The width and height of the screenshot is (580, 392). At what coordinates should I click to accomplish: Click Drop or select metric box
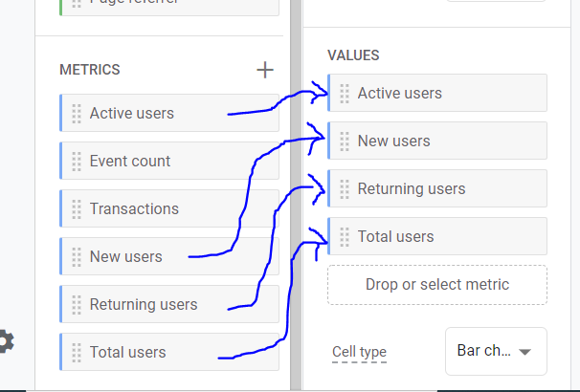point(437,285)
